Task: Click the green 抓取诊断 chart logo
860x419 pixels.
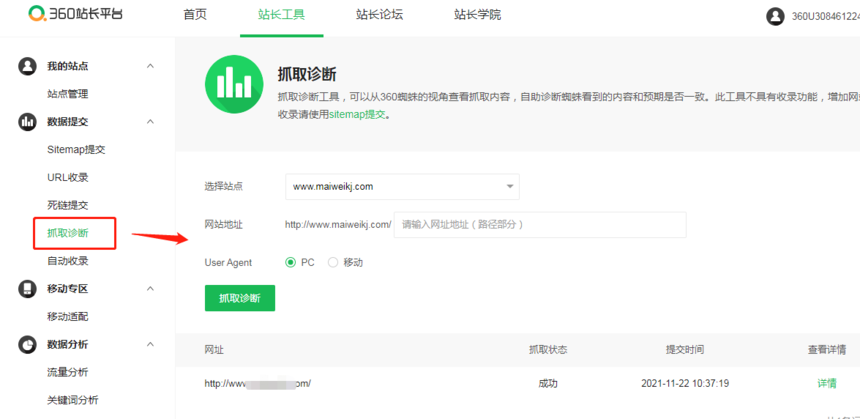Action: tap(234, 84)
